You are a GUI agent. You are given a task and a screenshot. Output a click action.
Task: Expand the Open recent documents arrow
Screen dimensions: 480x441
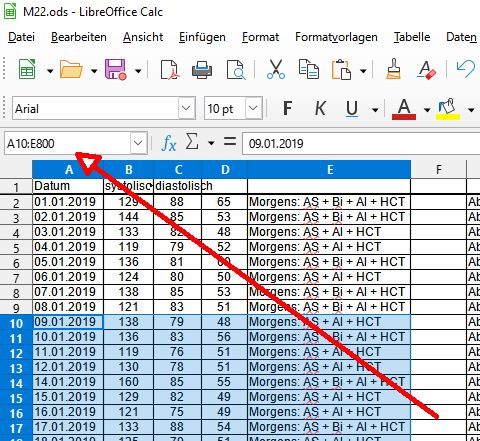pos(94,71)
